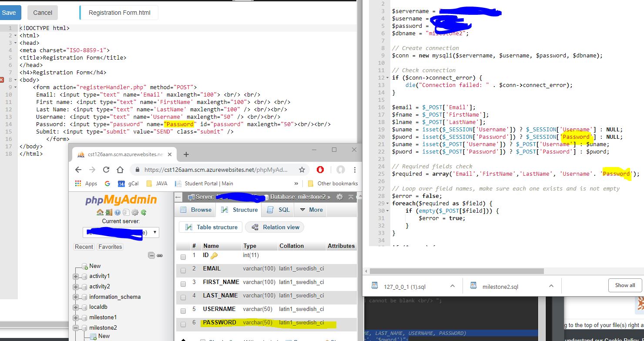Select the ID column checkbox

point(183,257)
